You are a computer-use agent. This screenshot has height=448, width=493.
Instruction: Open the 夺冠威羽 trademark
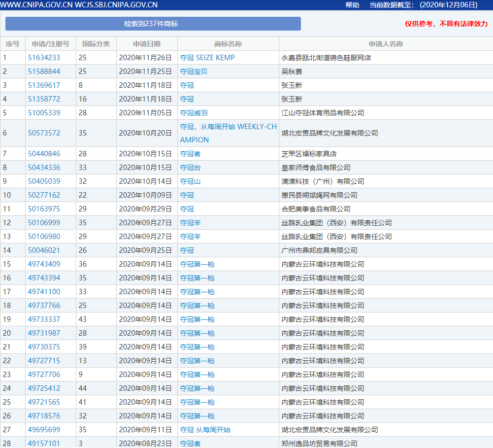(x=194, y=112)
